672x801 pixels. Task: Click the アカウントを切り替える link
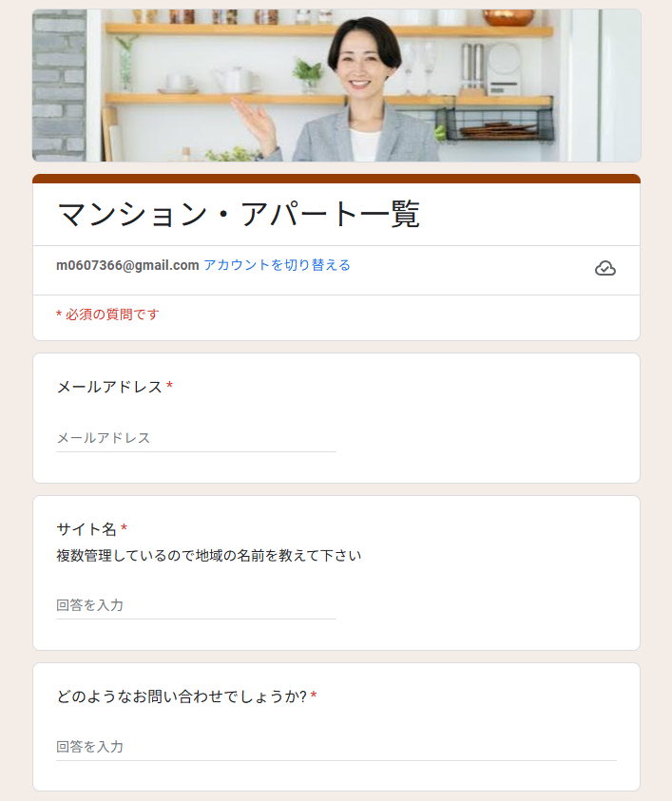pos(277,265)
